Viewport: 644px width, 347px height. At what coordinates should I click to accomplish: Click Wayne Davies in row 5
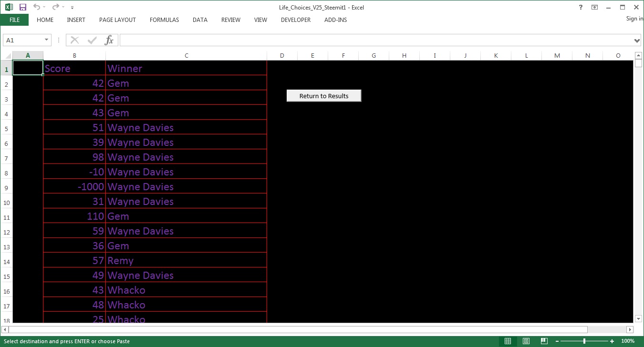click(186, 127)
